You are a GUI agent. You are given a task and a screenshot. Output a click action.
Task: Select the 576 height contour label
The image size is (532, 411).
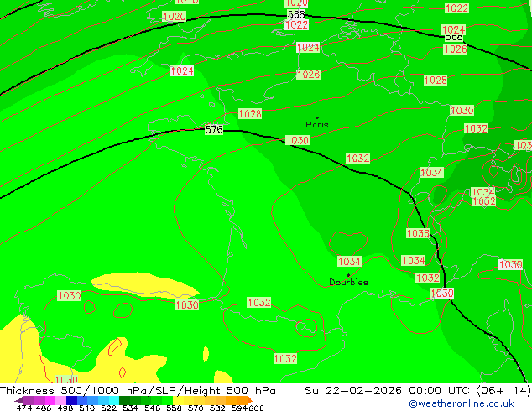pos(214,129)
